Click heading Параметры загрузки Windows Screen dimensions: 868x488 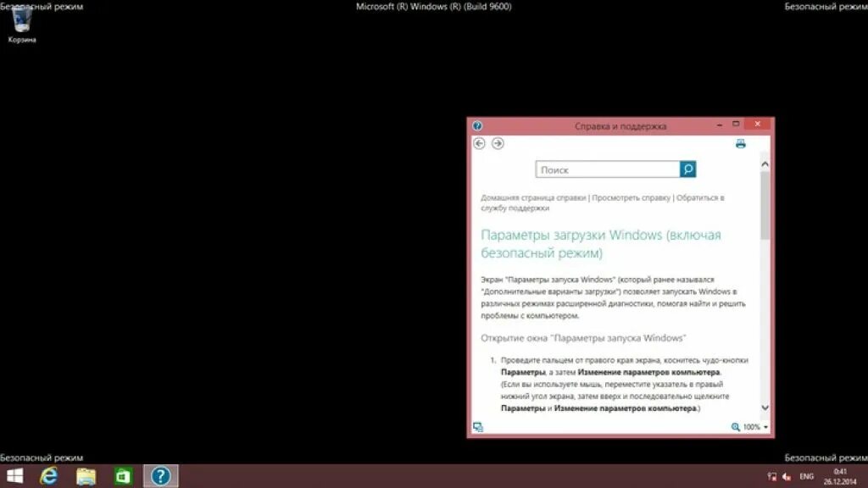(x=601, y=243)
